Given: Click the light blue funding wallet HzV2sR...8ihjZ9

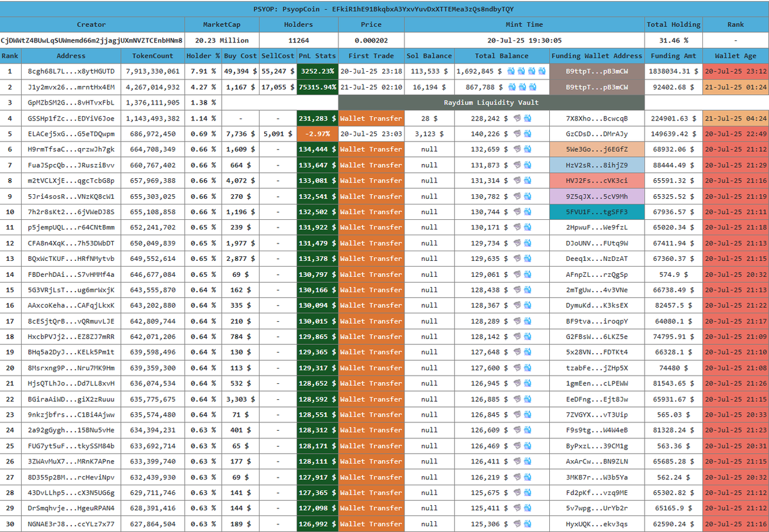Looking at the screenshot, I should 597,165.
